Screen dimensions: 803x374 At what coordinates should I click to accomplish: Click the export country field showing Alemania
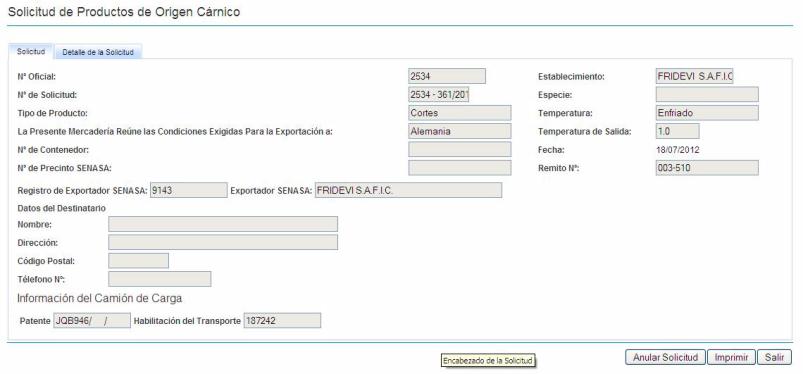pos(459,131)
